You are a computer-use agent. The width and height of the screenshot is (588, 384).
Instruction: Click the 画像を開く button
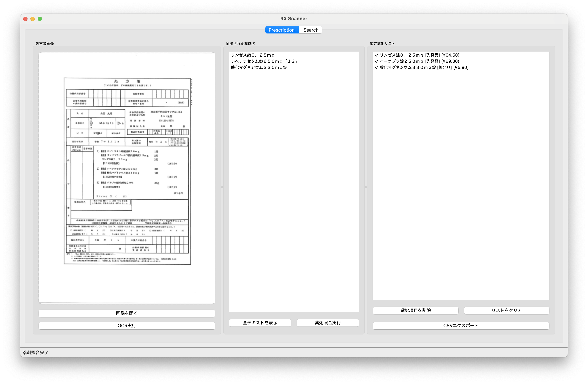coord(127,313)
